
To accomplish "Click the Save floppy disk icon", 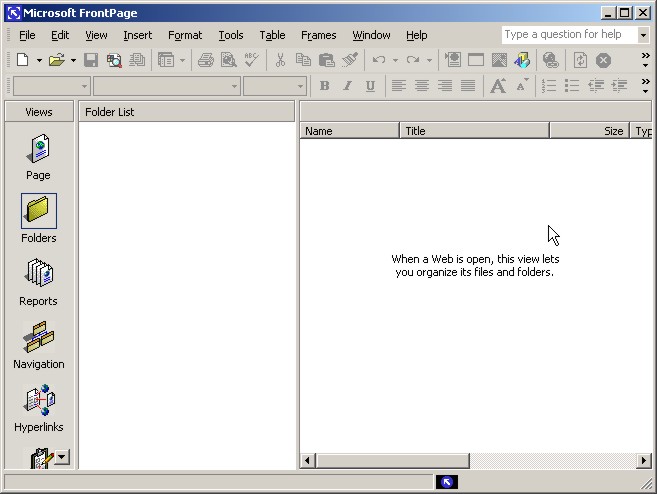I will tap(91, 60).
